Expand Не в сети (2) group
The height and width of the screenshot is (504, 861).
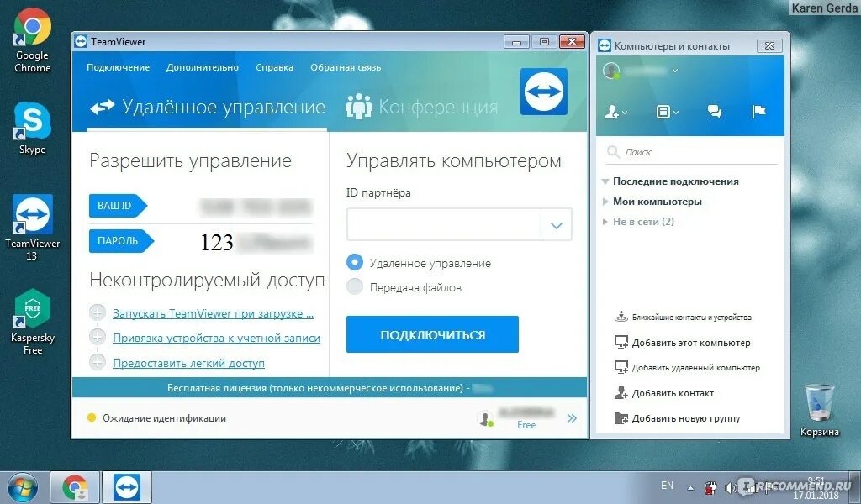(x=605, y=222)
